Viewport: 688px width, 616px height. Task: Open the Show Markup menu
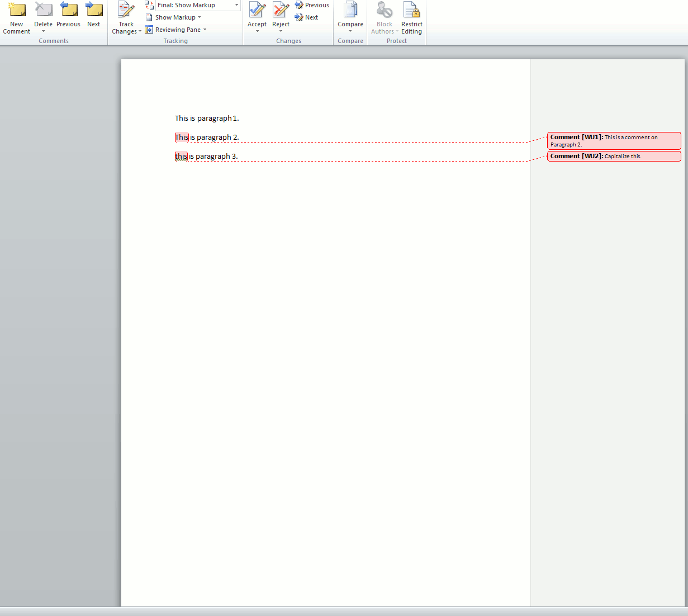point(173,17)
